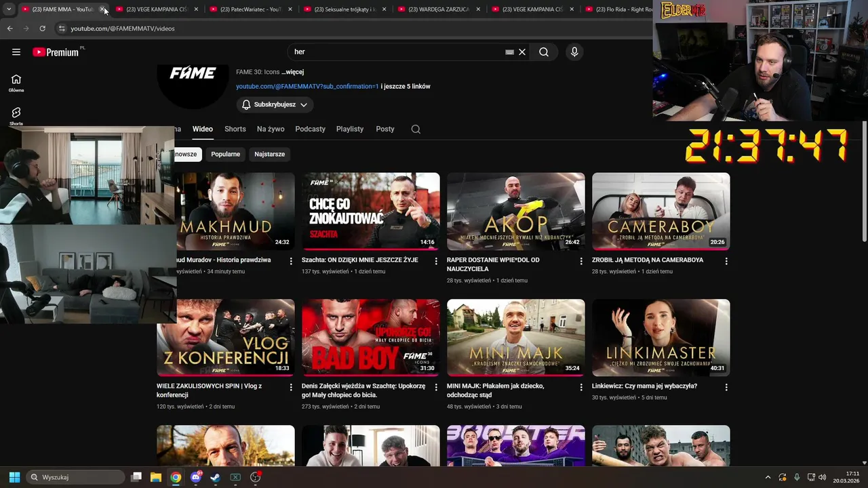Screen dimensions: 868x488
Task: Click the magnifier search button
Action: pos(544,52)
